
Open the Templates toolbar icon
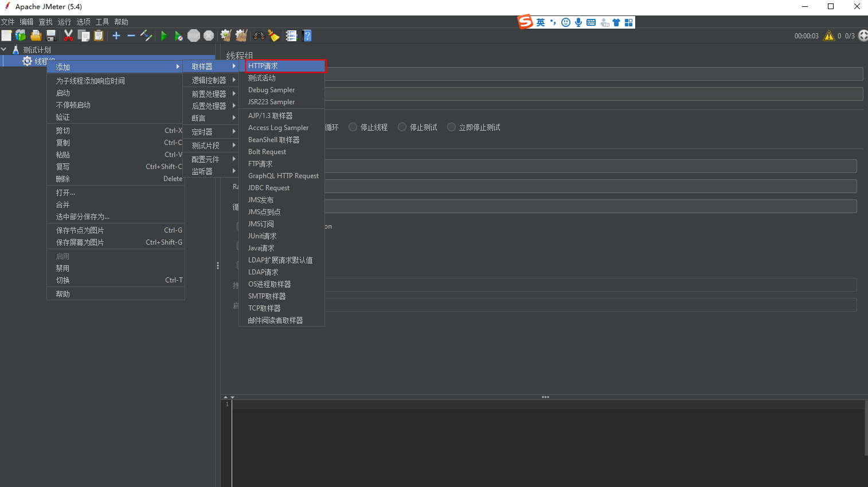pyautogui.click(x=21, y=36)
